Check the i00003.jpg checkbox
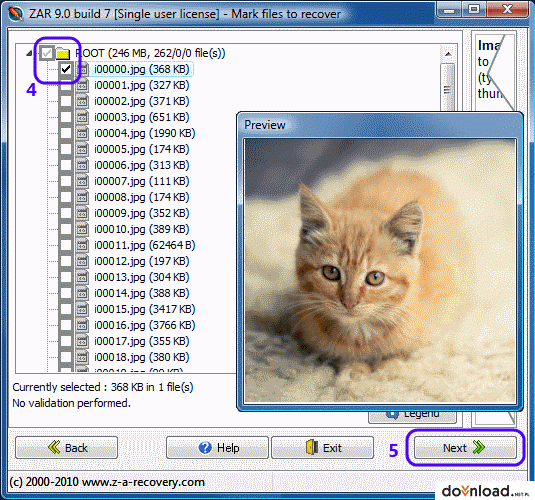Viewport: 535px width, 500px height. pos(66,117)
